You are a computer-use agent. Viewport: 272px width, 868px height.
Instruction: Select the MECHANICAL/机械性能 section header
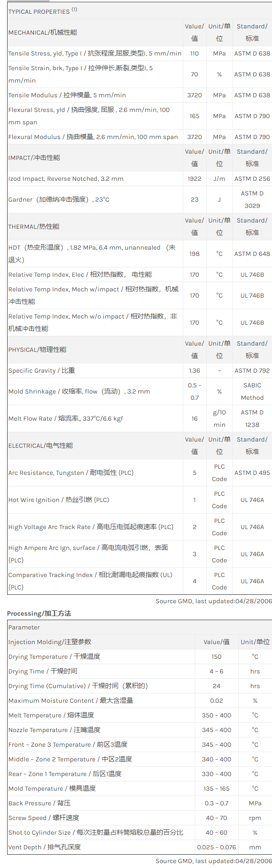[x=43, y=32]
